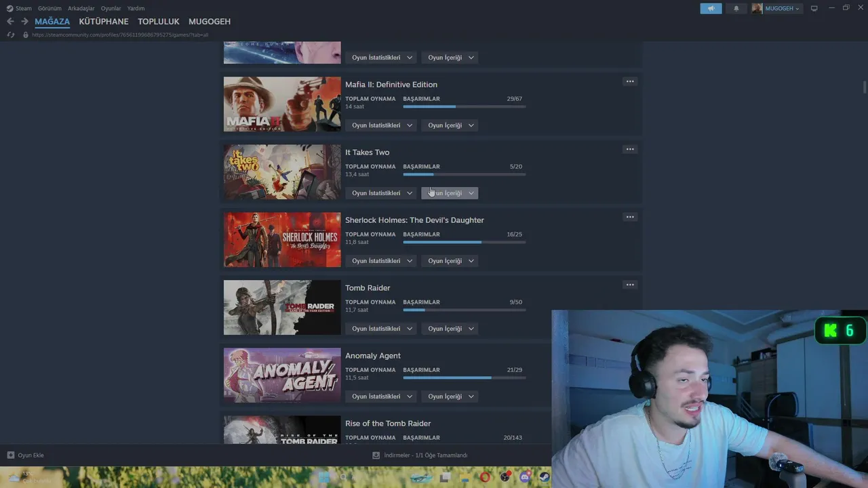
Task: Click the page vertical scrollbar thumb
Action: click(x=865, y=87)
